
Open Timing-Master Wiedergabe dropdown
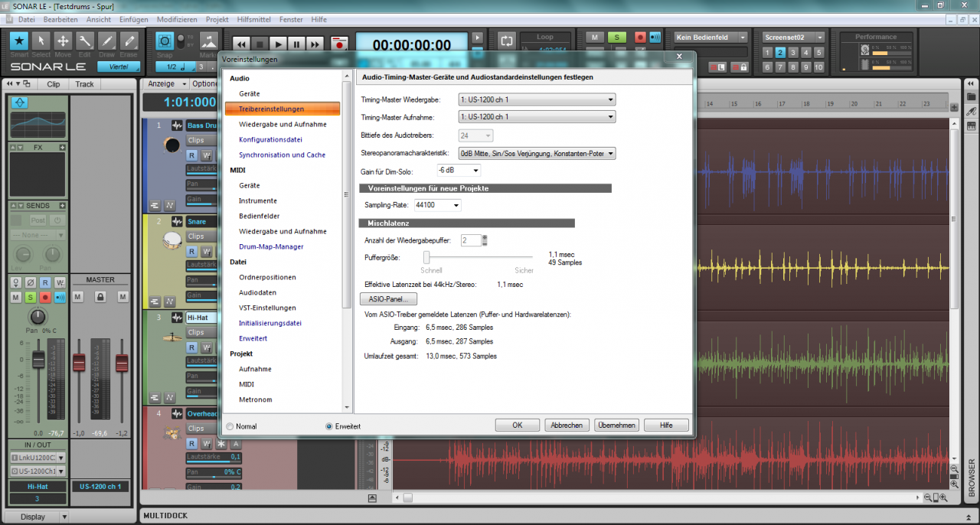tap(537, 99)
